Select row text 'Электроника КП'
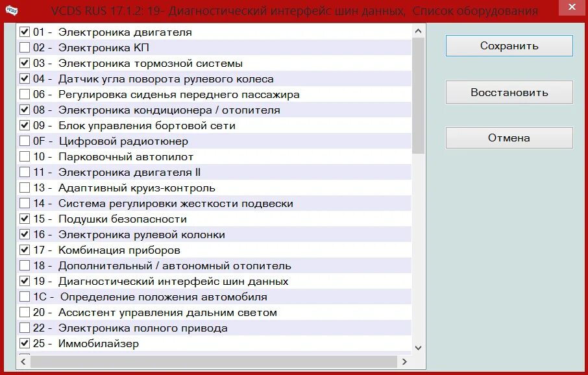The height and width of the screenshot is (375, 588). pyautogui.click(x=103, y=47)
